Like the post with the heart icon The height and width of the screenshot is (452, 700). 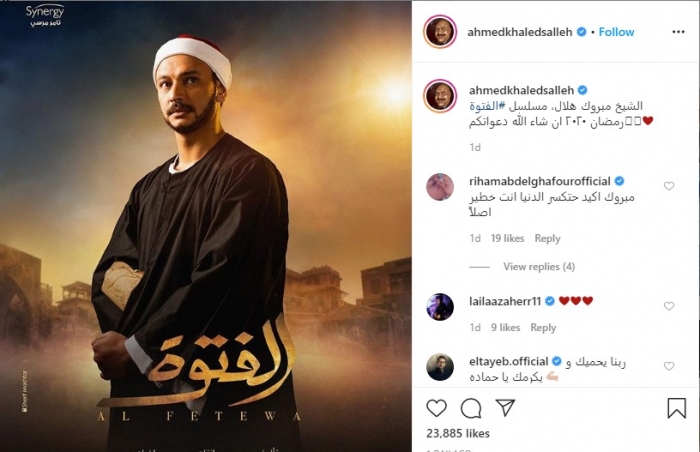coord(436,408)
